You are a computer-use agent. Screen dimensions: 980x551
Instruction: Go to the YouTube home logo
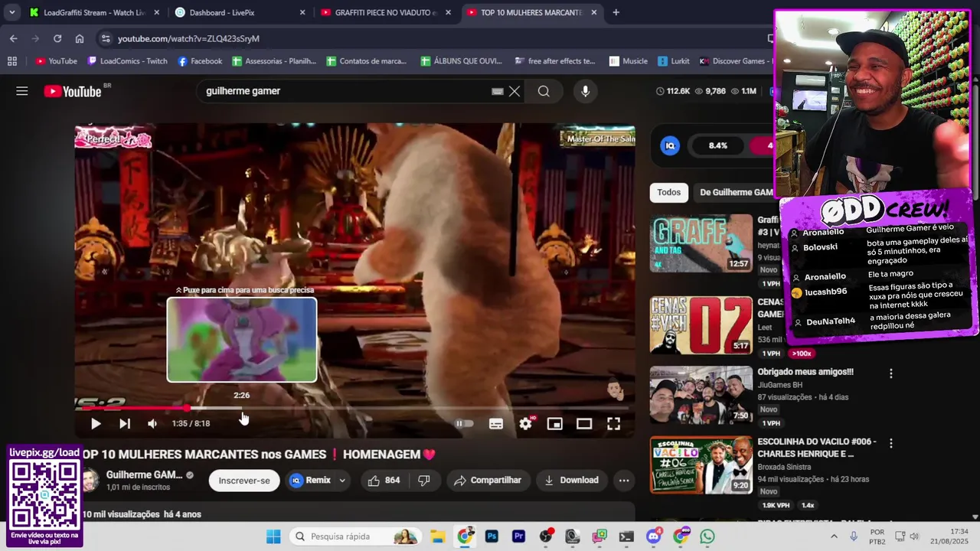73,91
